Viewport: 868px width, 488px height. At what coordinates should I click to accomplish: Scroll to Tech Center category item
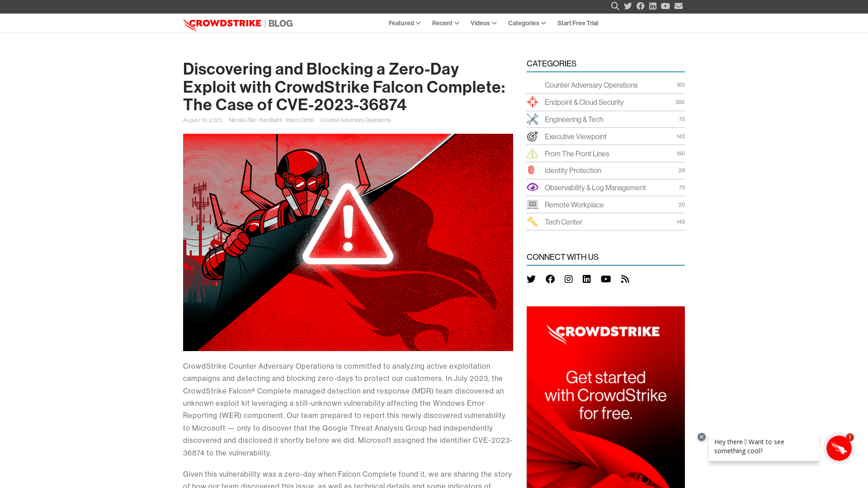click(x=563, y=221)
